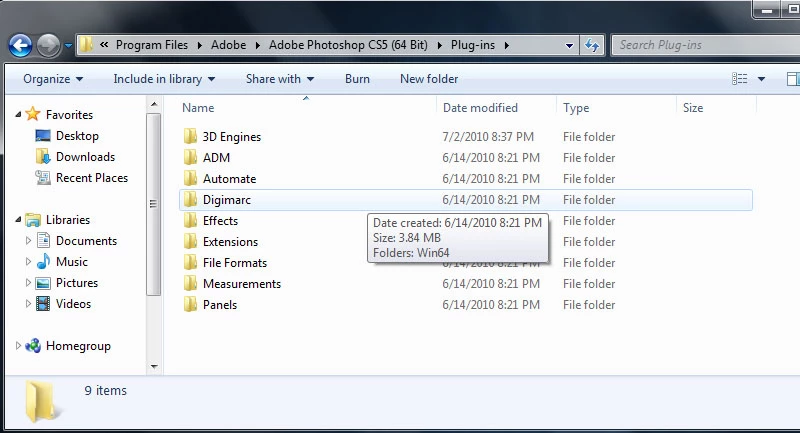Open the recent pages dropdown arrow
800x433 pixels.
[x=68, y=45]
